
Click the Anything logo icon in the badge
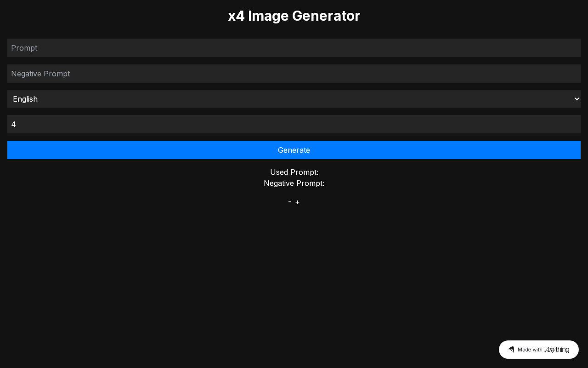coord(511,350)
